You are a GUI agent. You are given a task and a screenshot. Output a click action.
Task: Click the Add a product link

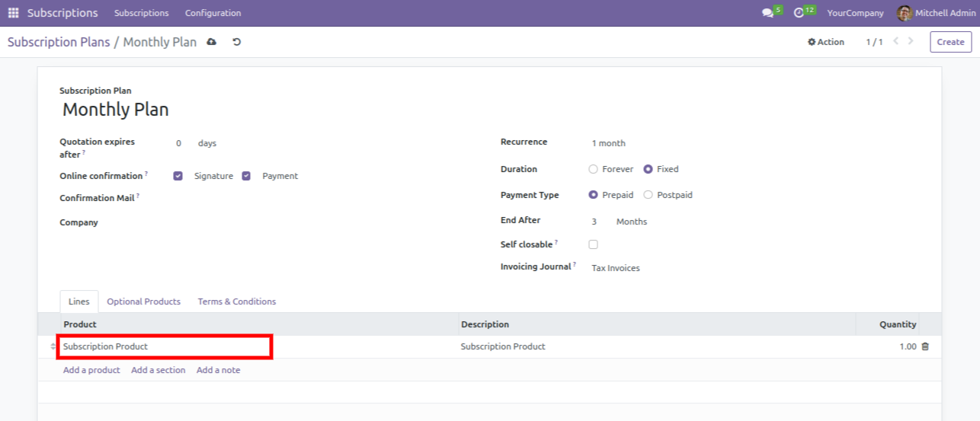click(91, 370)
